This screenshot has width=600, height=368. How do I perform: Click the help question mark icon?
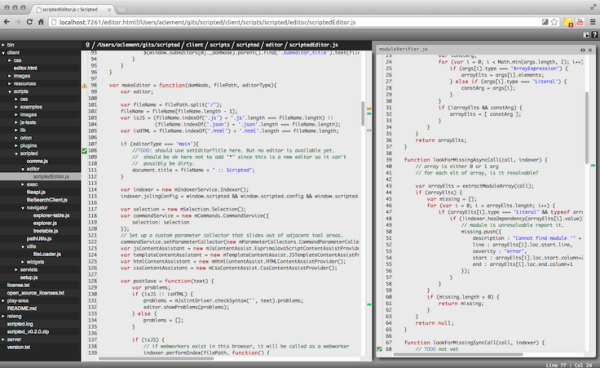coord(594,34)
